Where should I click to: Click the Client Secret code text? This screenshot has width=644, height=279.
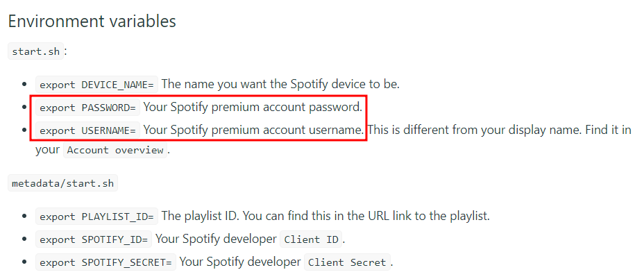point(348,262)
